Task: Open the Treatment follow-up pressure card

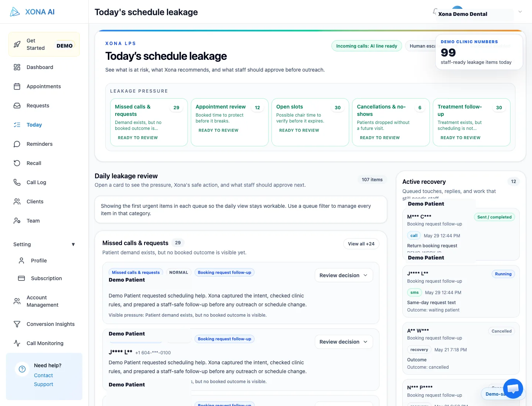Action: 471,122
